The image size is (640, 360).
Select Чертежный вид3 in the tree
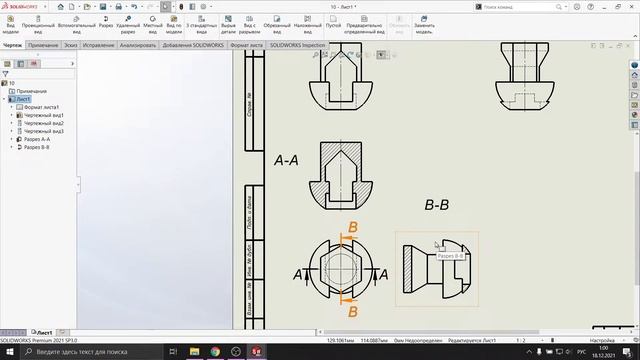pyautogui.click(x=44, y=131)
